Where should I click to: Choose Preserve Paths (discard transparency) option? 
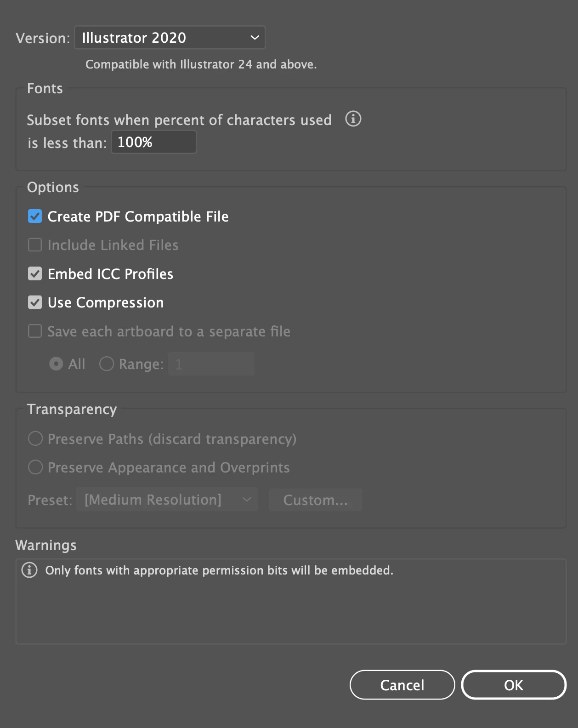tap(35, 439)
